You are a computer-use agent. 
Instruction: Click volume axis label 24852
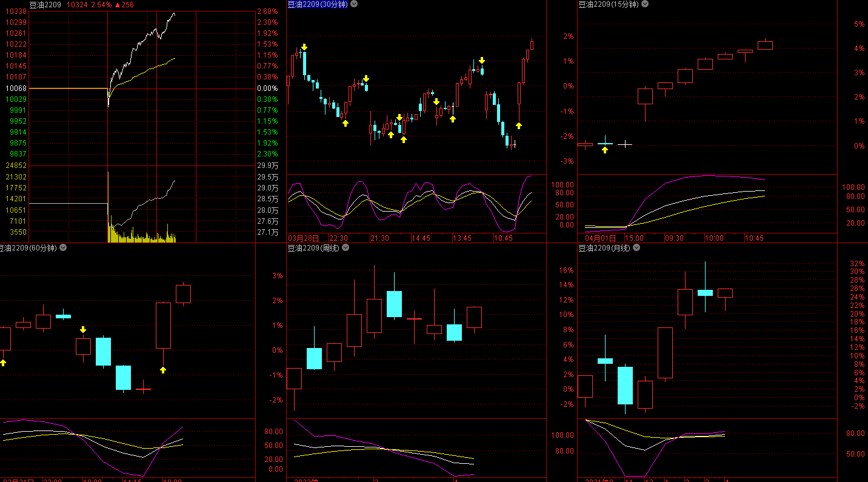pyautogui.click(x=16, y=166)
